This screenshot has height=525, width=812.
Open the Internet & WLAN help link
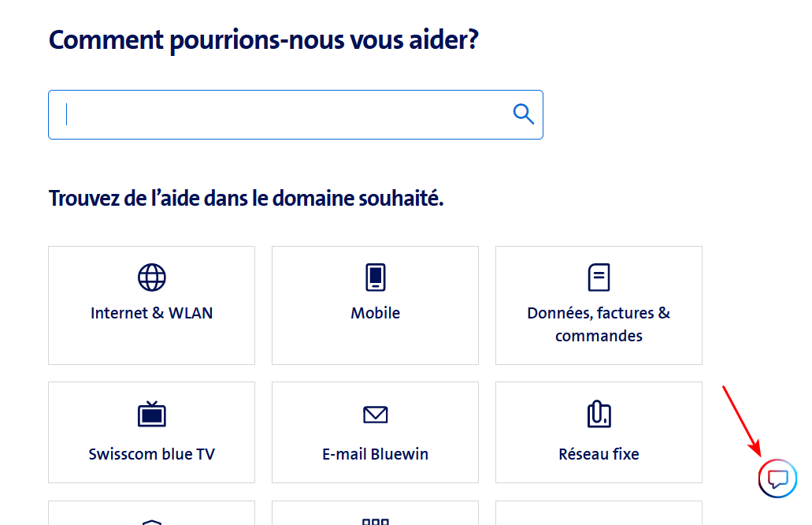[152, 313]
